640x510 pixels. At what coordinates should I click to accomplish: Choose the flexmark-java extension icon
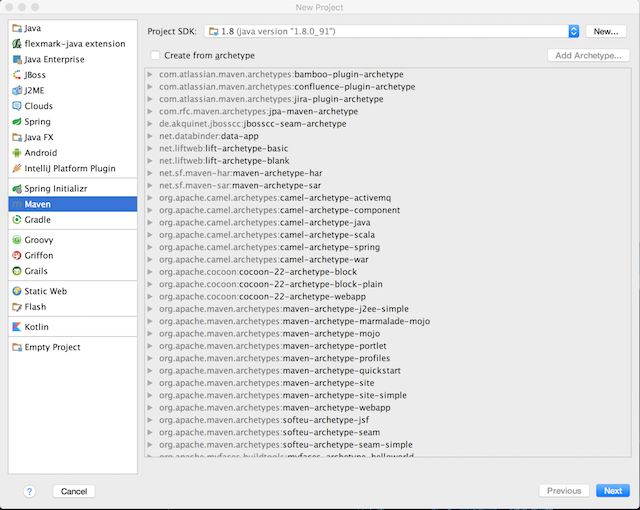(x=17, y=44)
